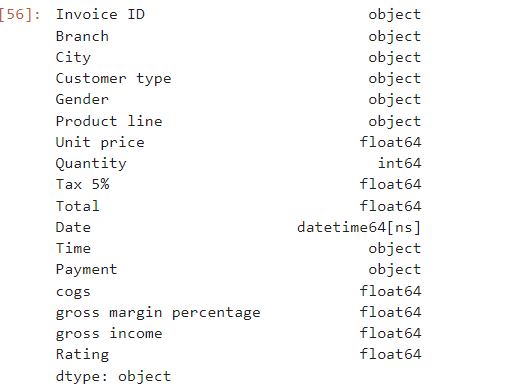
Task: Click the datetime64[ns] type value
Action: 359,227
